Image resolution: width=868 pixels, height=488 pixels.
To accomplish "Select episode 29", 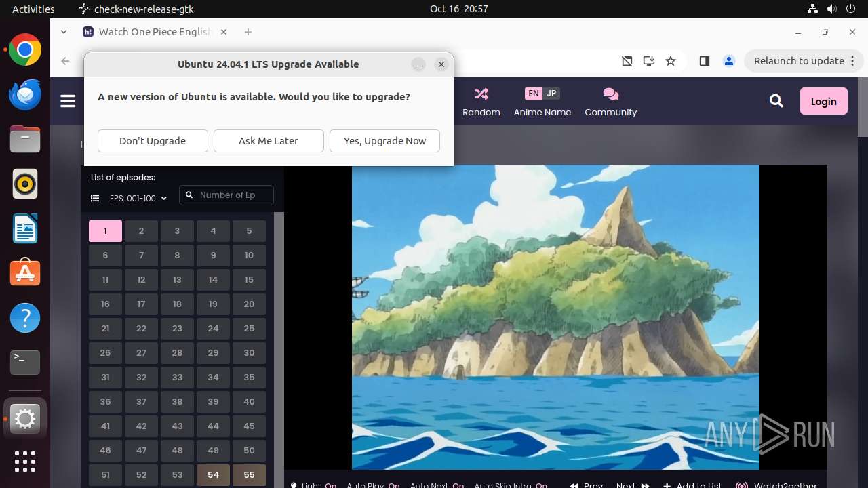I will pos(213,353).
